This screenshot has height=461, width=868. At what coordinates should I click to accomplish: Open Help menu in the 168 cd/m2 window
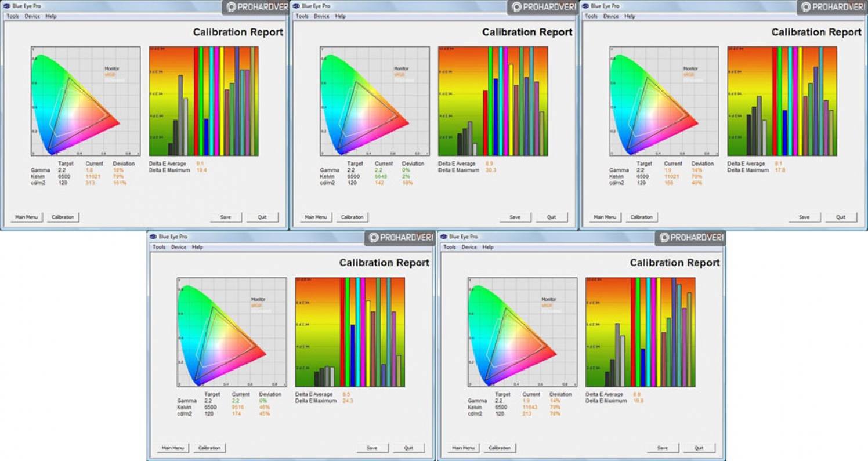tap(630, 16)
